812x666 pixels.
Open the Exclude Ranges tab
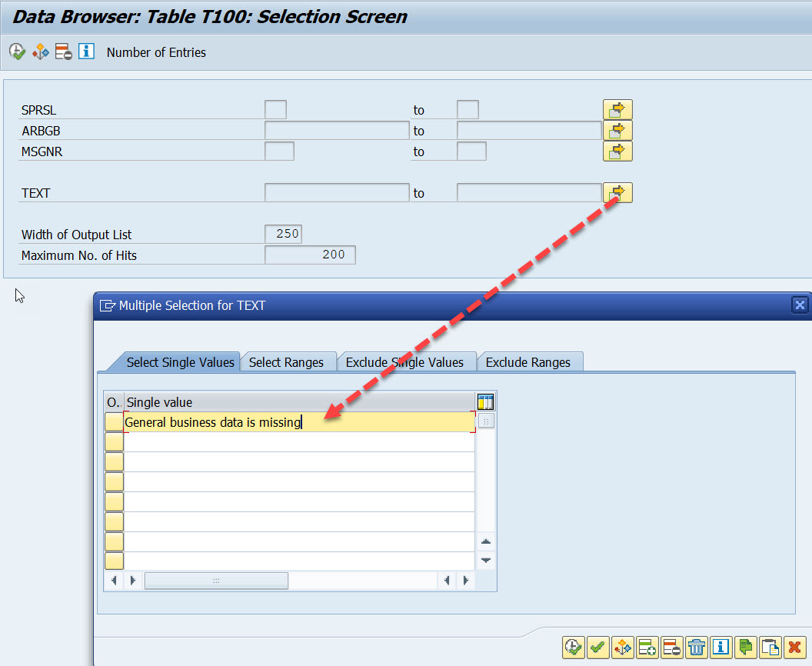point(530,361)
